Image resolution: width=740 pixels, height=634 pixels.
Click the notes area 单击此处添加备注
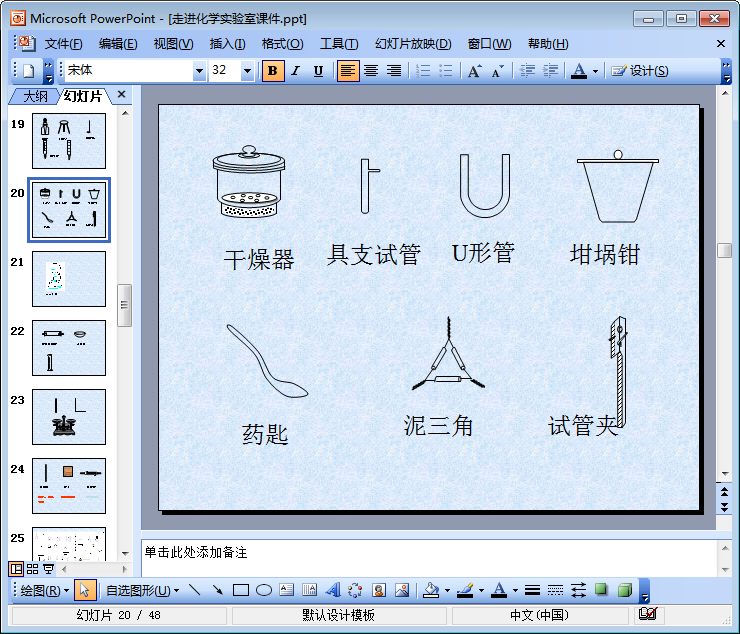[x=429, y=558]
